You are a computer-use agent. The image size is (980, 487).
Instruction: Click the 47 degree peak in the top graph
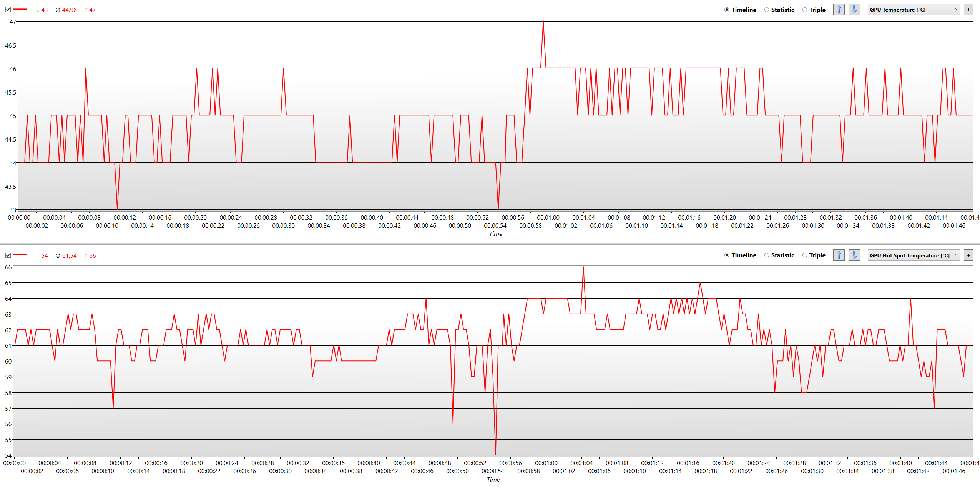coord(543,22)
